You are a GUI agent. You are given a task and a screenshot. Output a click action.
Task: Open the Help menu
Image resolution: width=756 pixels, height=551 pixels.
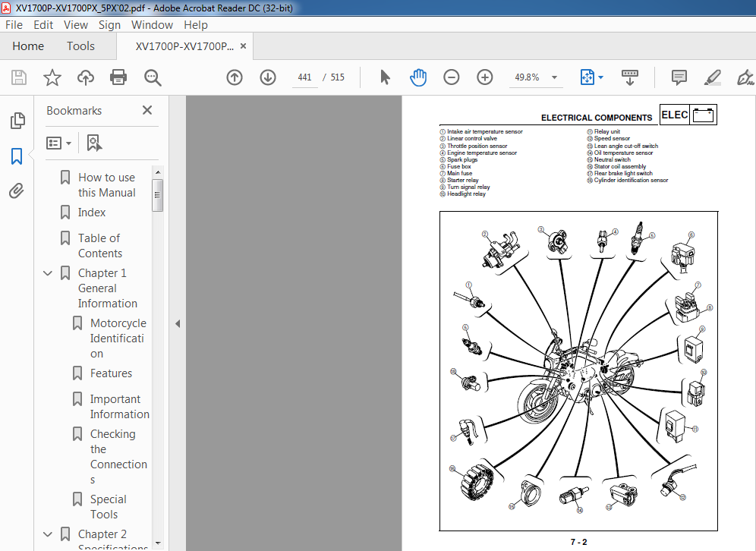pos(195,25)
